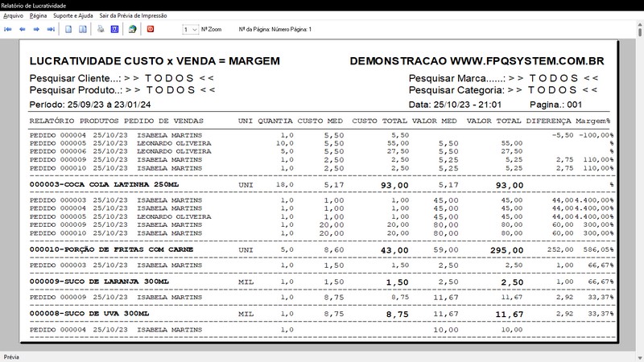644x362 pixels.
Task: Select the two-page view icon
Action: coord(83,29)
